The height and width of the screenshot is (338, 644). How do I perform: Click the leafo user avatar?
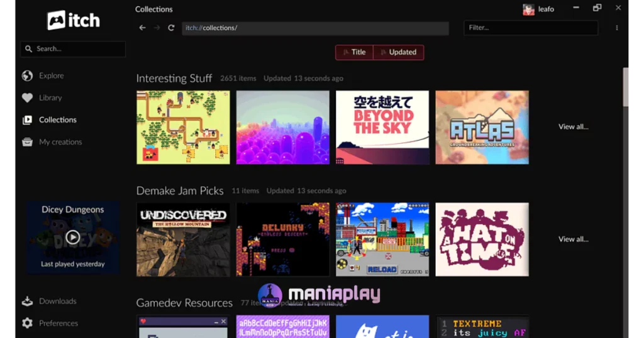click(528, 9)
